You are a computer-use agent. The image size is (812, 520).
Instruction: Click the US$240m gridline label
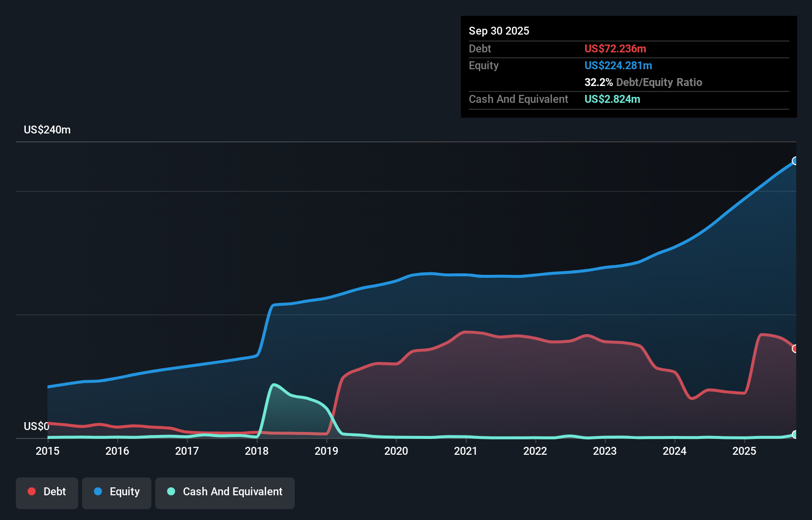47,130
